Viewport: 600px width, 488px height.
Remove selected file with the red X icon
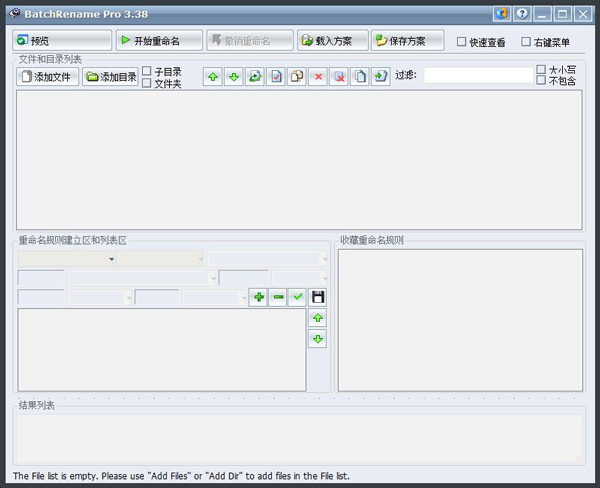pyautogui.click(x=318, y=77)
